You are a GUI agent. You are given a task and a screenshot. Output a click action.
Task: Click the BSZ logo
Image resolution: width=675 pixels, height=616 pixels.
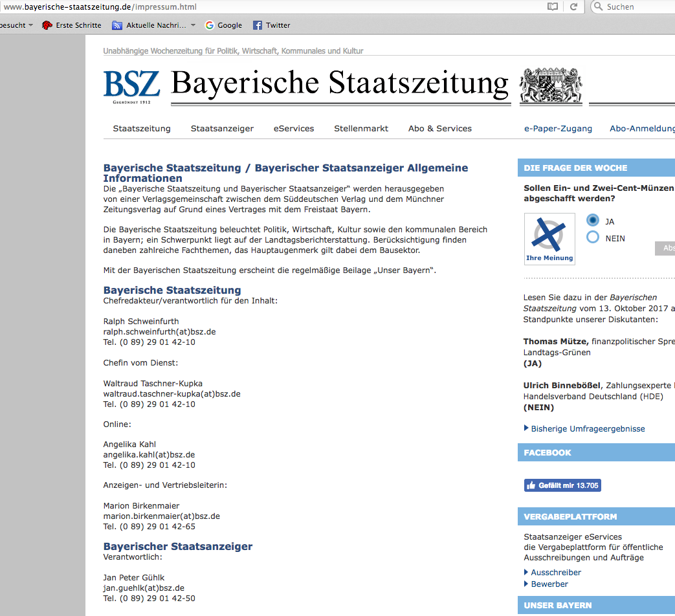[x=132, y=87]
